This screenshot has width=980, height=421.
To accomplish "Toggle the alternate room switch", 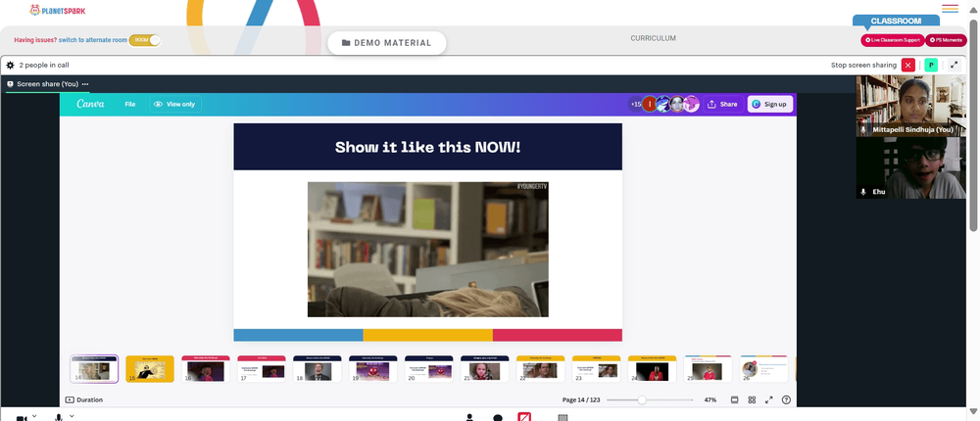I will 145,40.
